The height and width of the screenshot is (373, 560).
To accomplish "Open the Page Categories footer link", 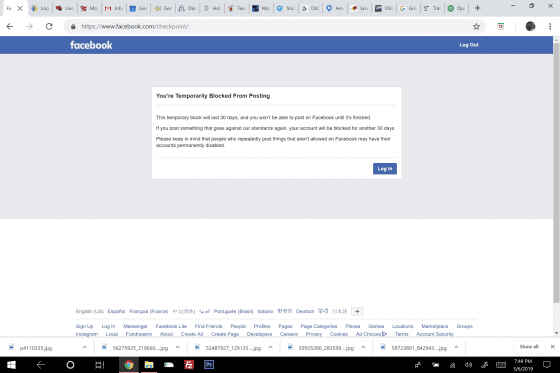I will tap(319, 326).
